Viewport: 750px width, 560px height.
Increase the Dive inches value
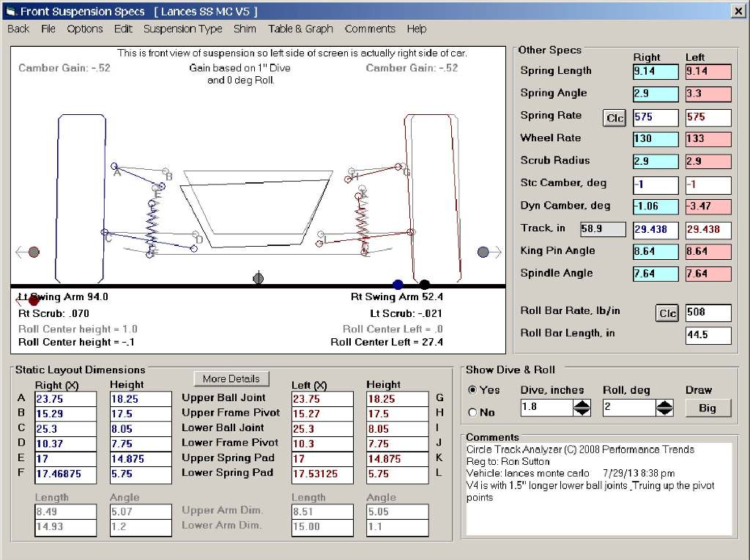(x=582, y=403)
